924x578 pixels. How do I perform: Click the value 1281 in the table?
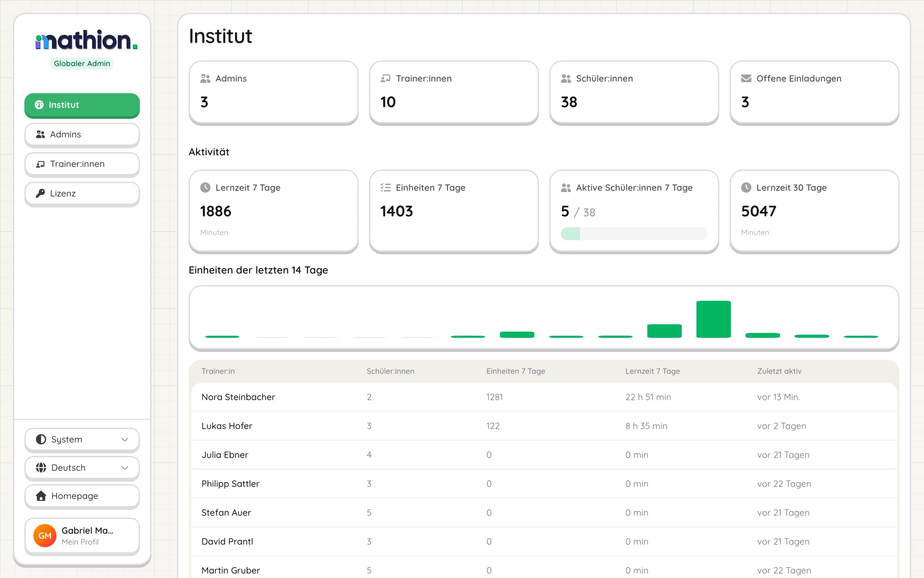click(494, 397)
